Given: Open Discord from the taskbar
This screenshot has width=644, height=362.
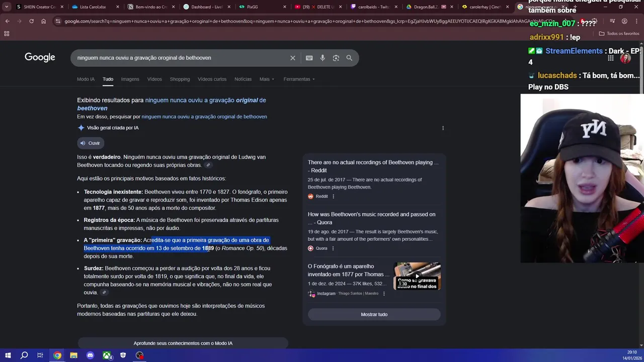Looking at the screenshot, I should click(x=90, y=355).
